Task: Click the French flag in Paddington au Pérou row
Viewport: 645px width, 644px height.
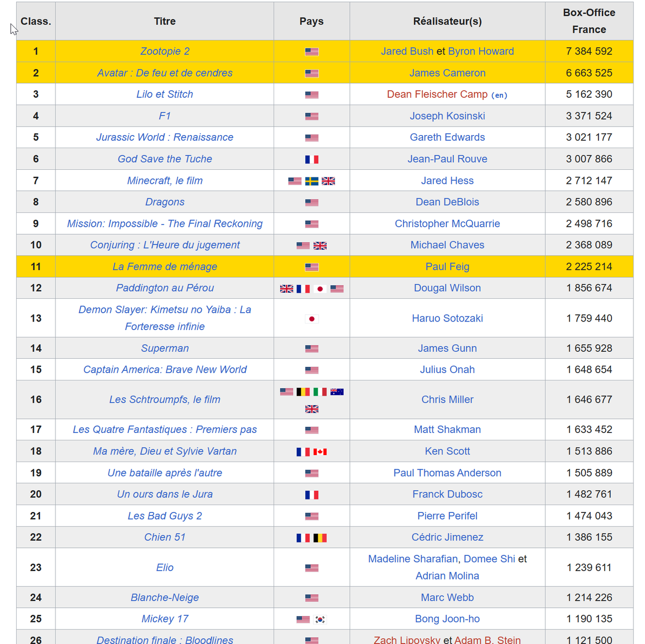Action: [x=303, y=289]
